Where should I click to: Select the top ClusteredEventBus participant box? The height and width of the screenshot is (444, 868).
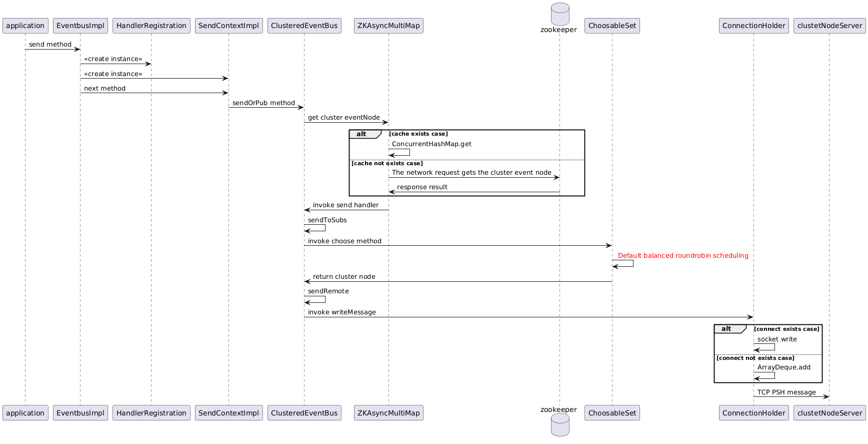304,26
